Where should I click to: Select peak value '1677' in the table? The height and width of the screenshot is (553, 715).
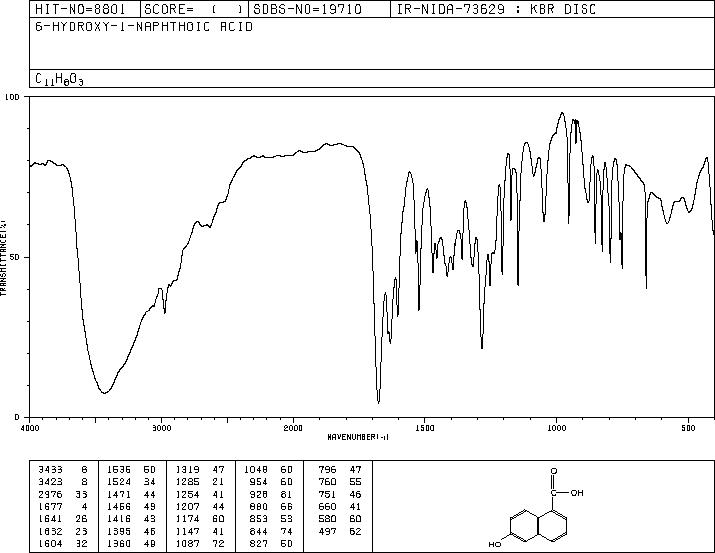pos(51,506)
